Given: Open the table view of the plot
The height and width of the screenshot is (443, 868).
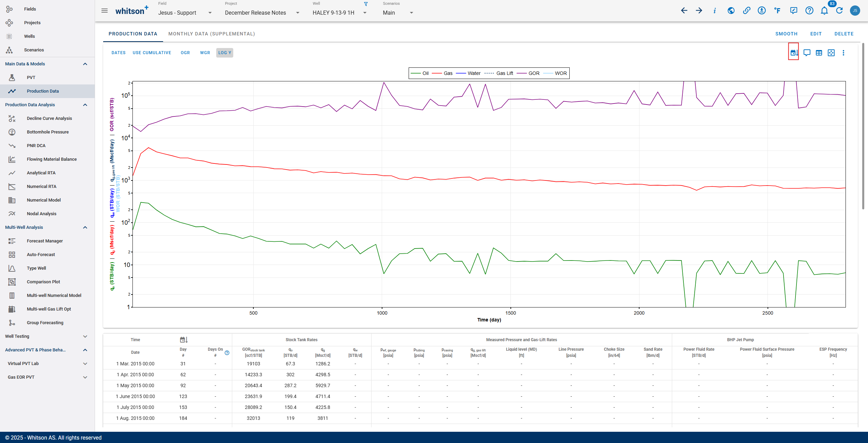Looking at the screenshot, I should pyautogui.click(x=819, y=53).
